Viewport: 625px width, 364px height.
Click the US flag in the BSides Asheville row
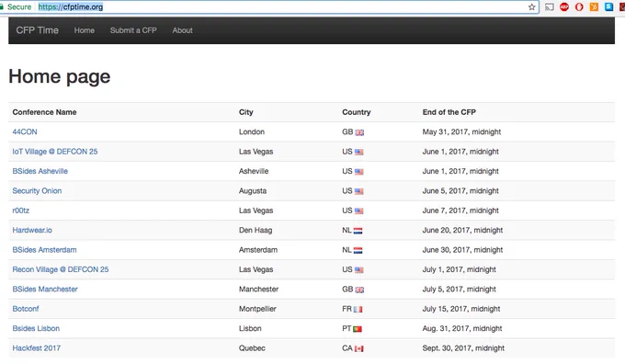(358, 172)
